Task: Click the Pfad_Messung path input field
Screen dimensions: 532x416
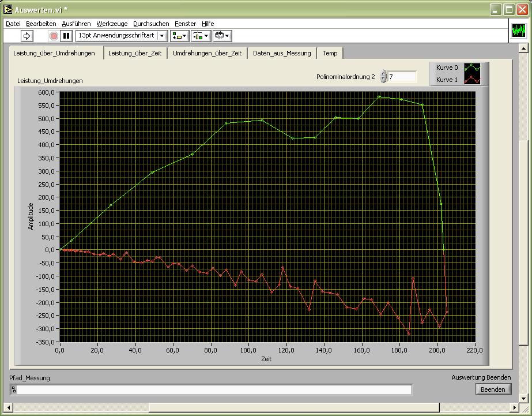Action: pyautogui.click(x=213, y=390)
